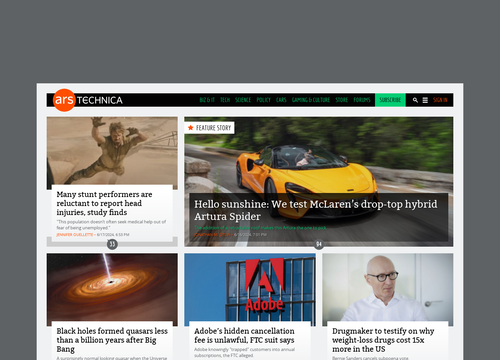Click the McLaren story author name
This screenshot has width=500, height=360.
tap(212, 235)
